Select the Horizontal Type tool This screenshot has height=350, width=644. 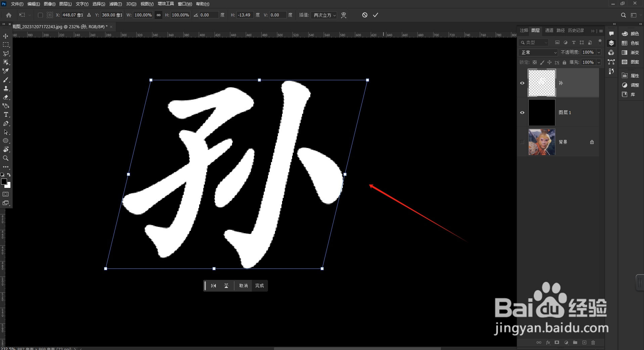6,114
